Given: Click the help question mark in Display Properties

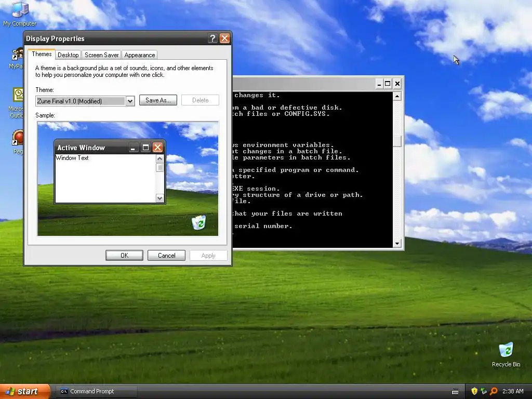Looking at the screenshot, I should click(212, 38).
